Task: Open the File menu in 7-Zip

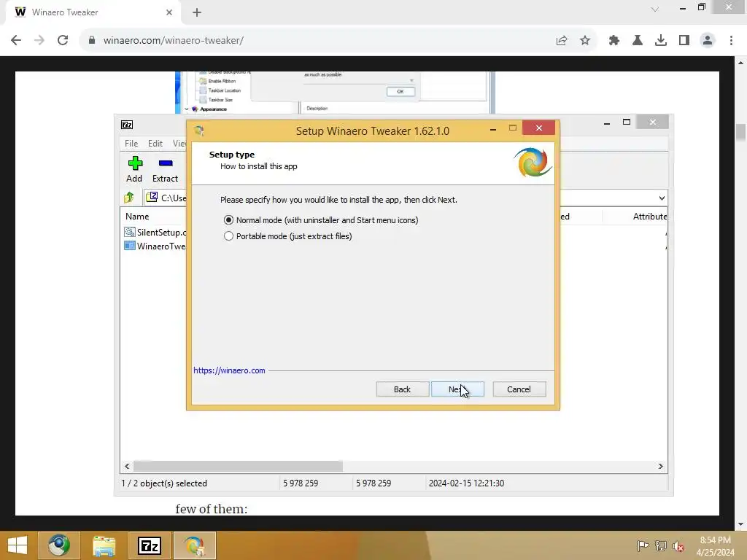Action: coord(131,144)
